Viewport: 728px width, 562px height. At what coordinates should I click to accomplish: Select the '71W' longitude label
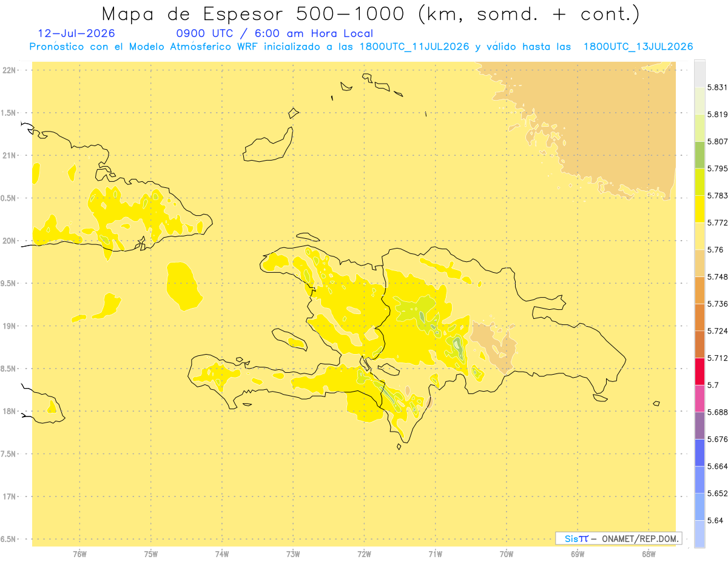click(435, 554)
